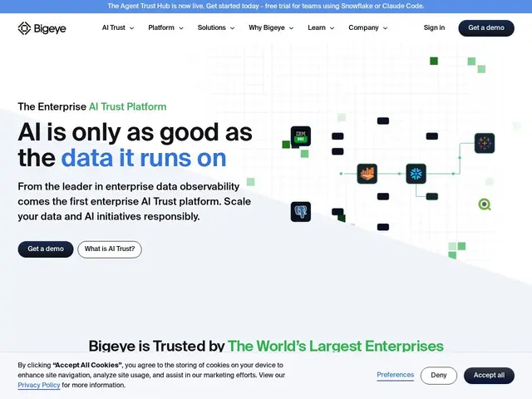Open the Platform menu chevron
This screenshot has width=532, height=399.
tap(181, 28)
